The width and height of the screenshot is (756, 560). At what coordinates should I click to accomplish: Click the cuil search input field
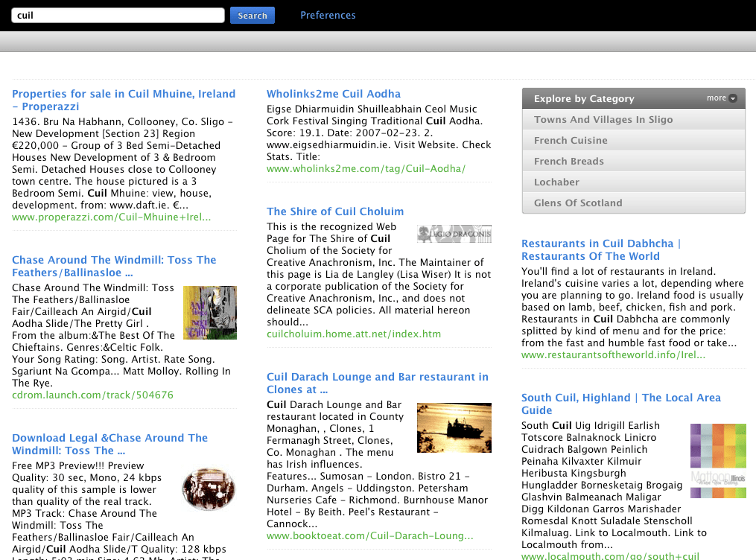coord(118,16)
